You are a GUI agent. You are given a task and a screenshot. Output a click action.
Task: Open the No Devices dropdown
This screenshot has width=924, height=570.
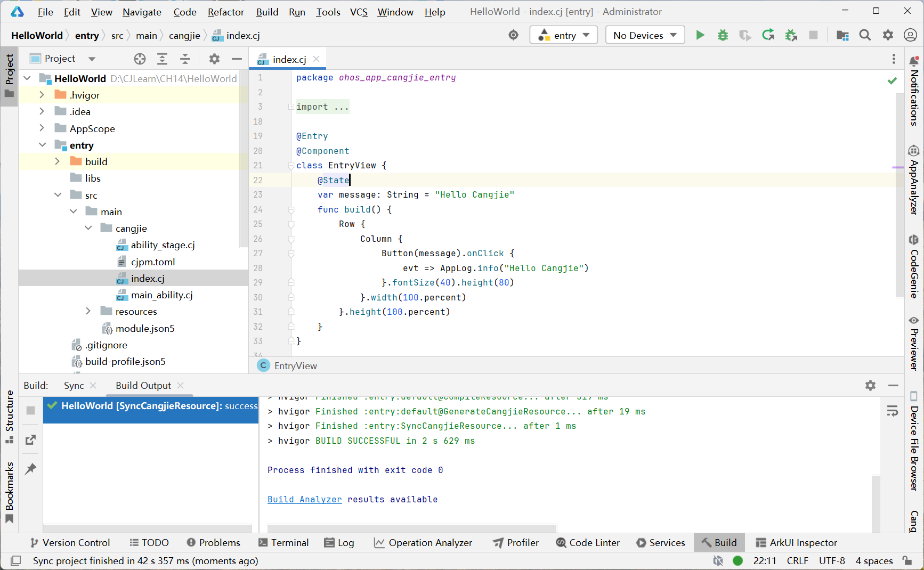click(x=645, y=35)
